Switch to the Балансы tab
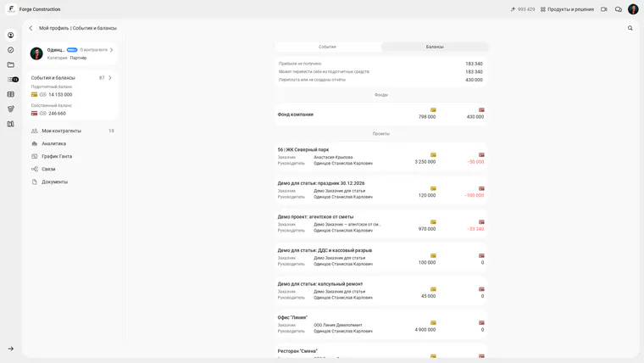Viewport: 644px width, 363px height. (435, 47)
